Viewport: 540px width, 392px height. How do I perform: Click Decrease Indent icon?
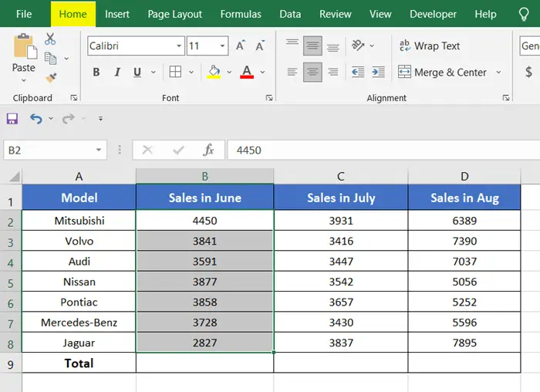coord(358,72)
